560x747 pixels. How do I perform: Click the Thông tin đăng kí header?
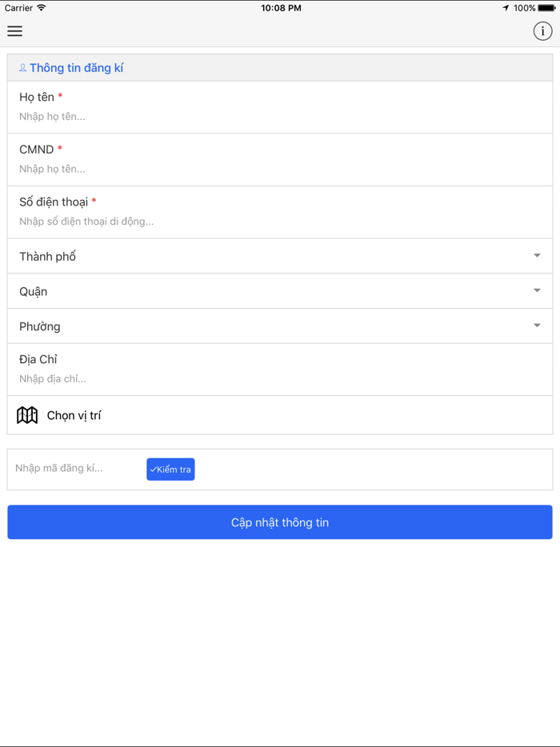point(77,68)
